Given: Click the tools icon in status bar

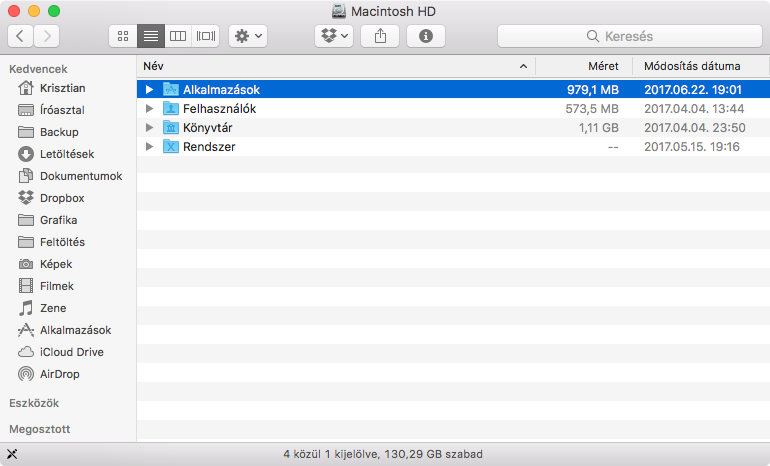Looking at the screenshot, I should pos(12,454).
